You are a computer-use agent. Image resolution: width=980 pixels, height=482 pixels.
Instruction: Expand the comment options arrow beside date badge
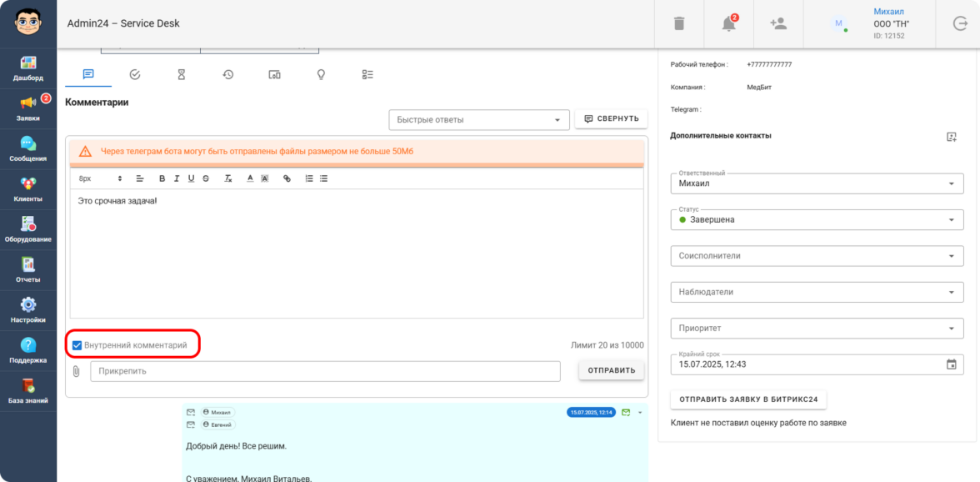640,412
